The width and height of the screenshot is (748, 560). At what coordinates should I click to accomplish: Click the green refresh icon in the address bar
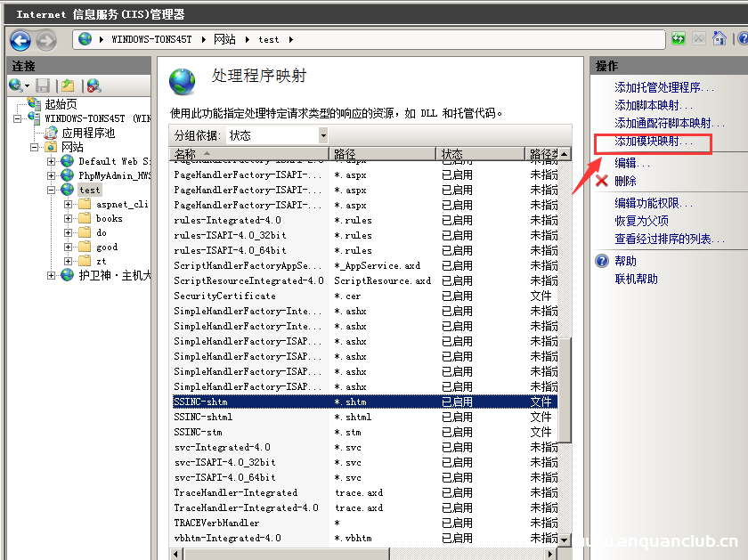click(x=679, y=38)
